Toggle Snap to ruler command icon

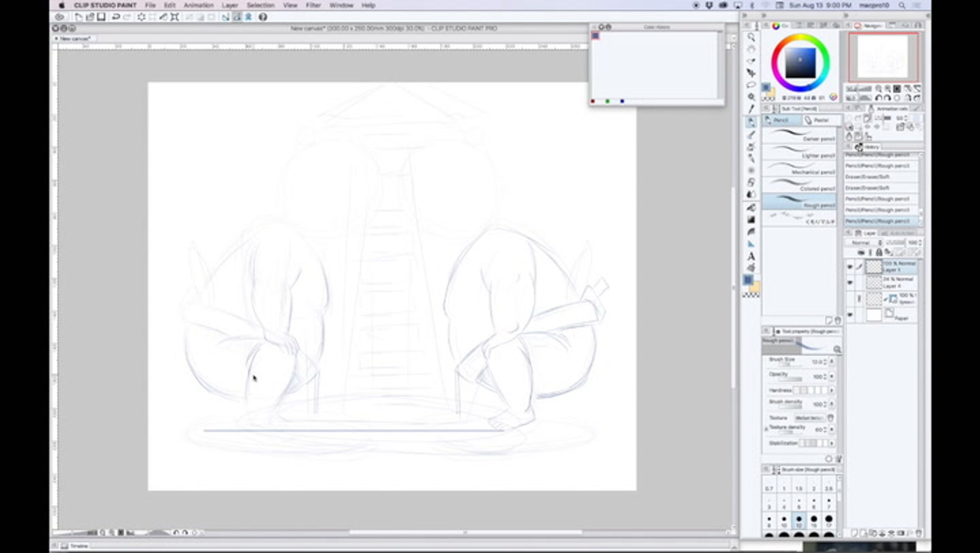(x=225, y=17)
